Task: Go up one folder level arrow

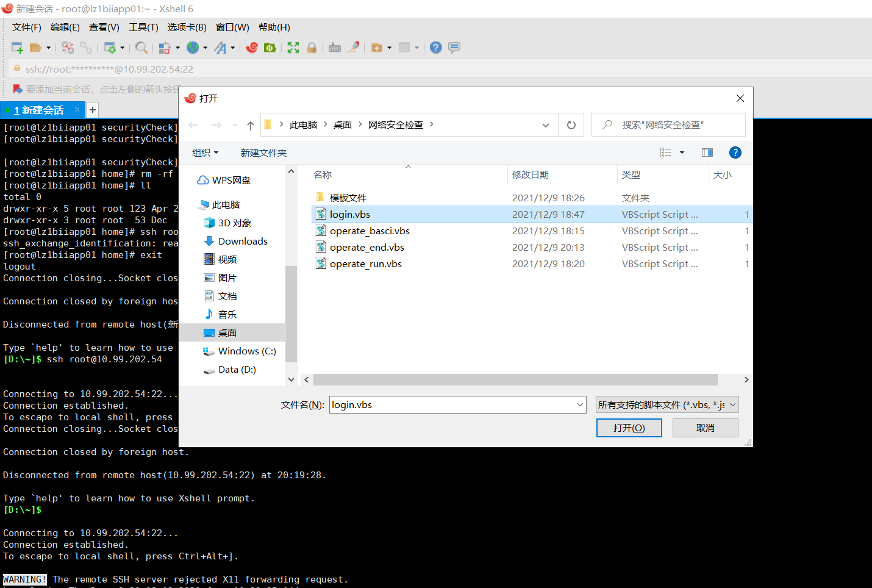Action: 251,125
